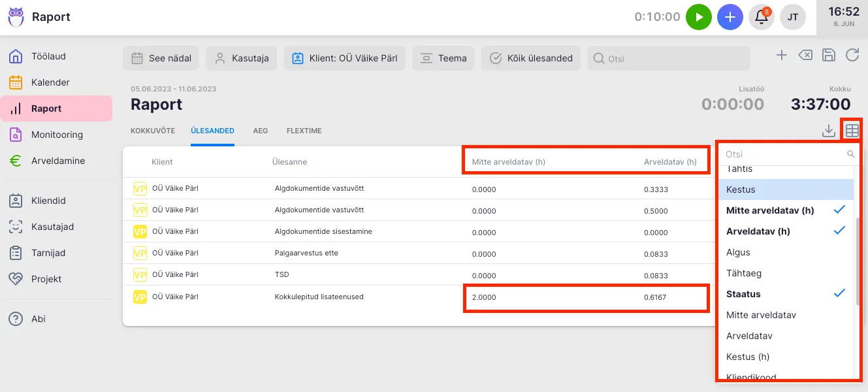Switch to the Flextime tab
This screenshot has height=392, width=868.
point(304,131)
